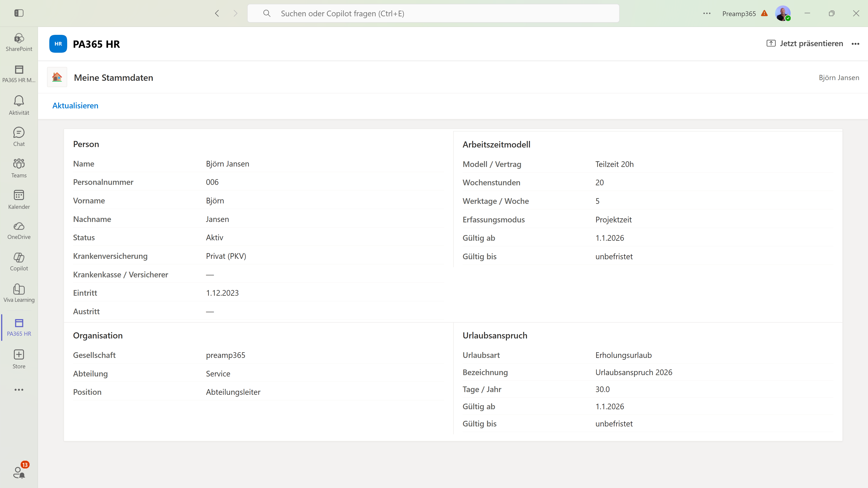Go back with the left arrow

(217, 13)
